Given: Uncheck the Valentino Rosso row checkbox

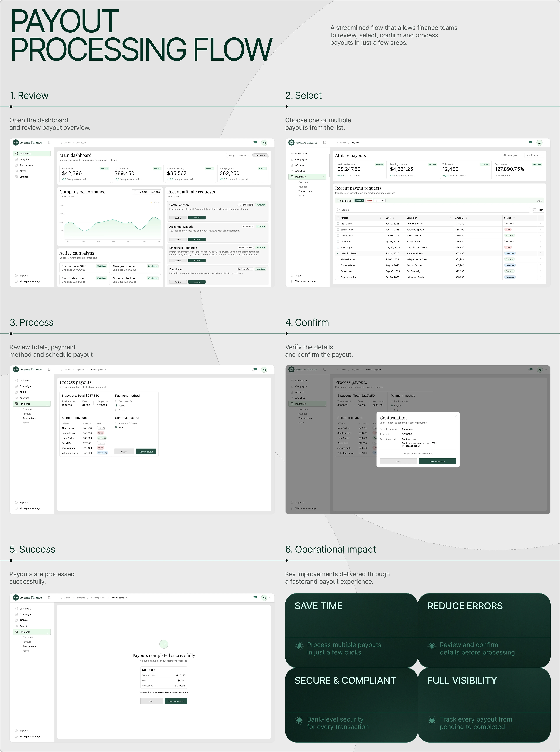Looking at the screenshot, I should tap(338, 253).
